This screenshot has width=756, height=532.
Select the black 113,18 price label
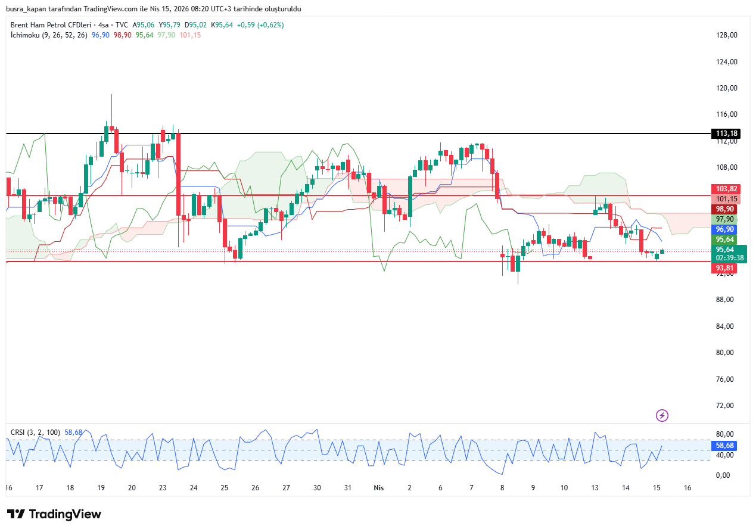[x=726, y=133]
